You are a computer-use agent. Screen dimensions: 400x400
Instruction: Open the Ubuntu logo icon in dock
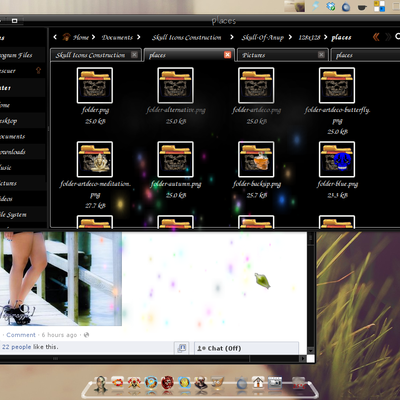[x=117, y=382]
